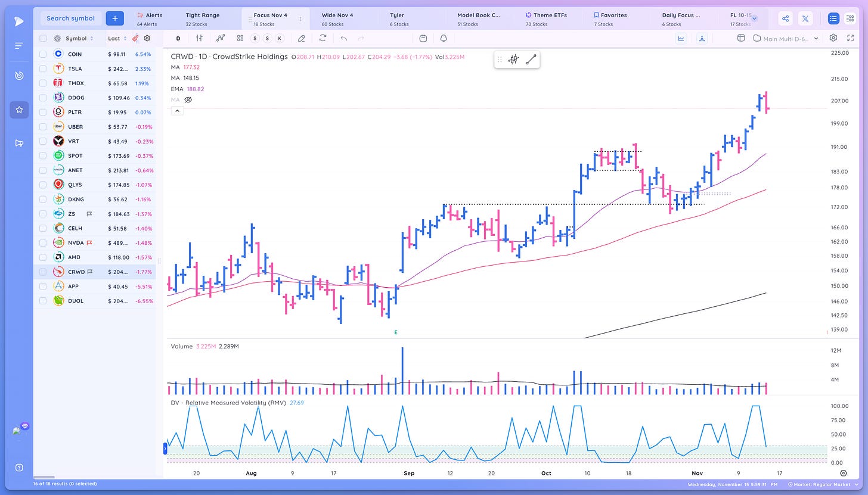868x495 pixels.
Task: Toggle hidden MA indicator eye icon
Action: 188,100
